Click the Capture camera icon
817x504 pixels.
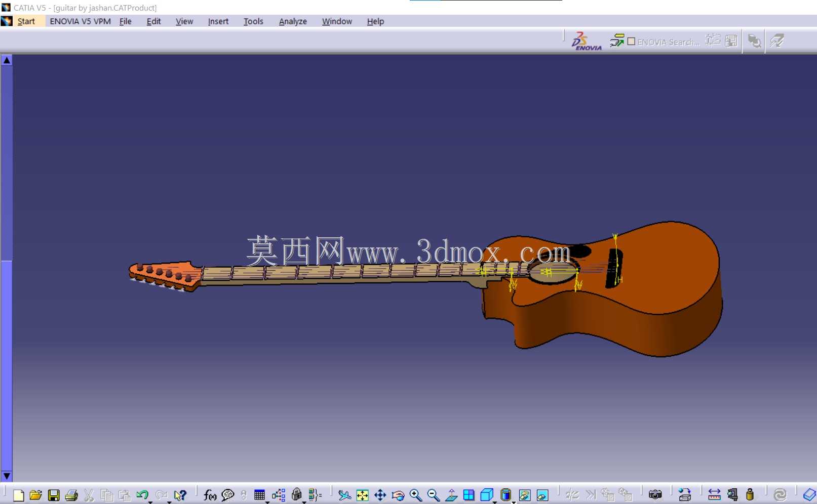(x=655, y=495)
